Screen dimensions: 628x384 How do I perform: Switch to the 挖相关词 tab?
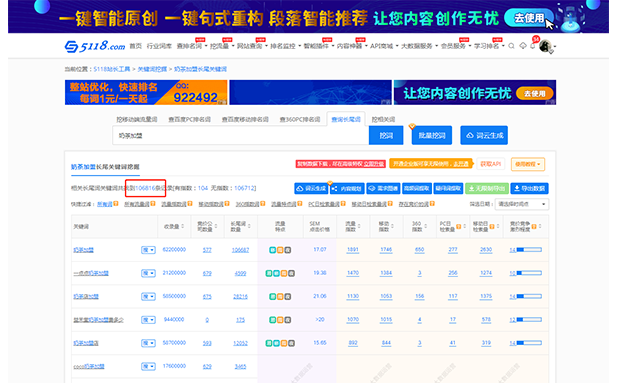click(x=383, y=119)
